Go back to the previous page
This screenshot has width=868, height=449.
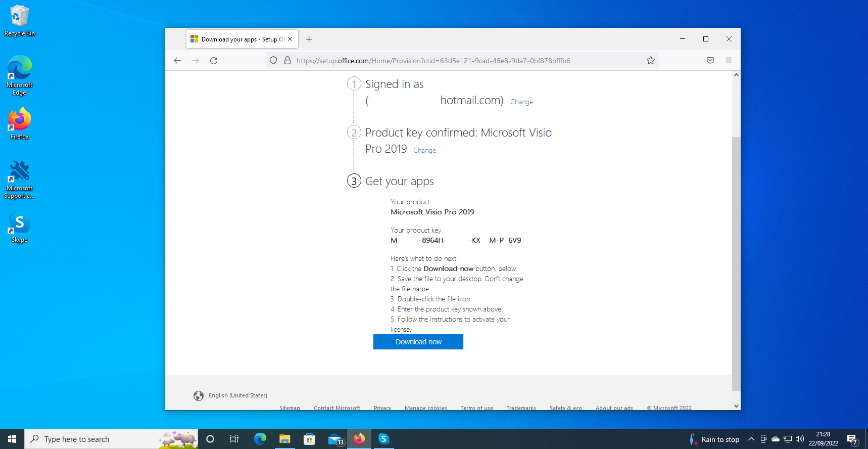[177, 61]
